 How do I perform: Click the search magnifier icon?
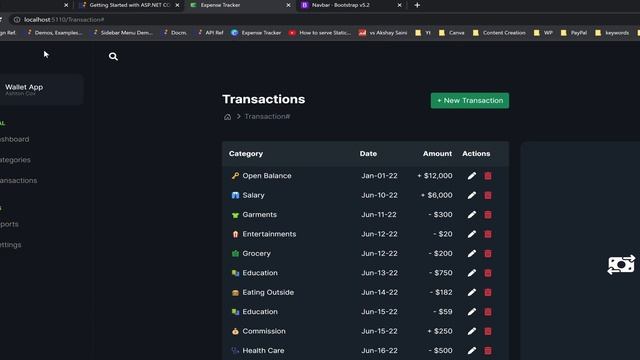coord(113,56)
